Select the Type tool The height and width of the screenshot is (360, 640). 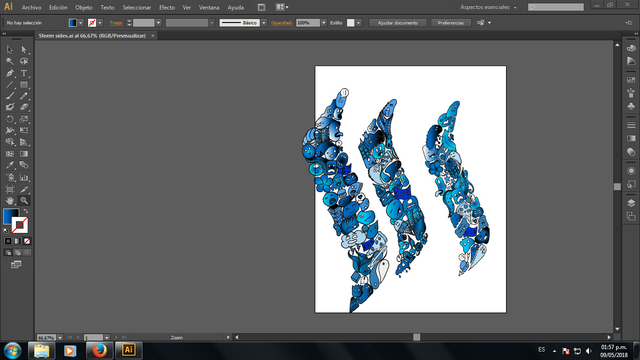pyautogui.click(x=24, y=73)
